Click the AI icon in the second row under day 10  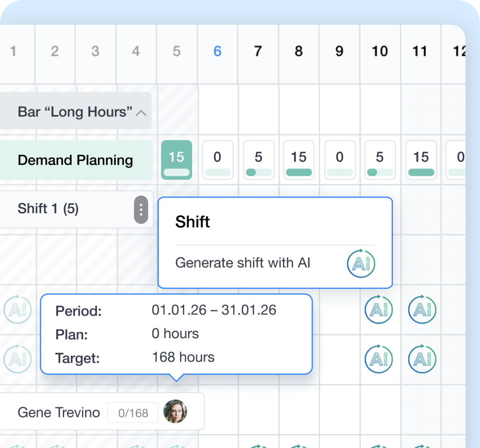(x=379, y=359)
